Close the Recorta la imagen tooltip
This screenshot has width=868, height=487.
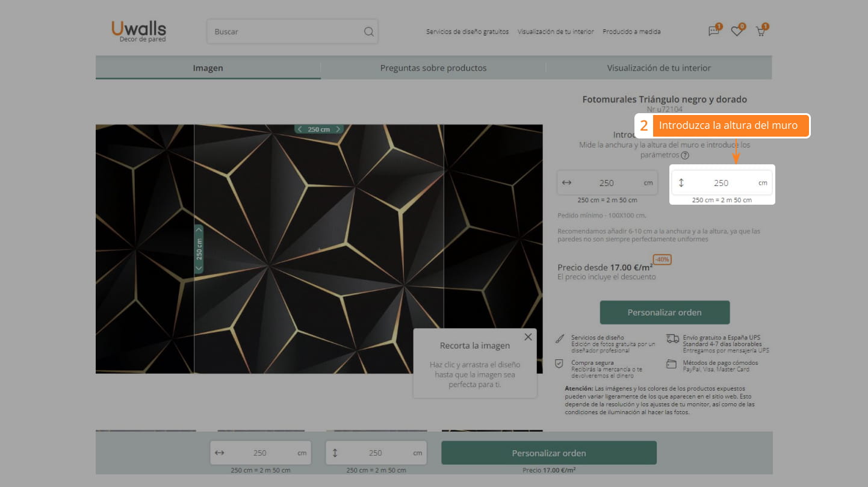pos(528,337)
